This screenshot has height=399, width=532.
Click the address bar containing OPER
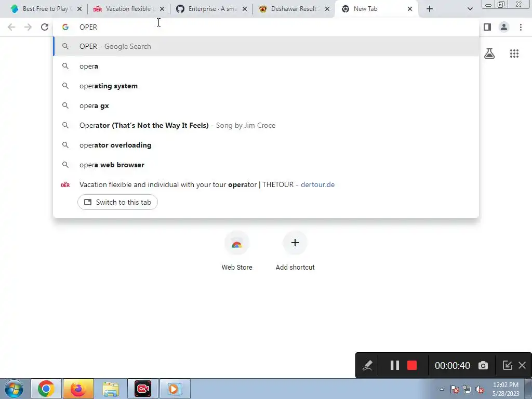[266, 27]
